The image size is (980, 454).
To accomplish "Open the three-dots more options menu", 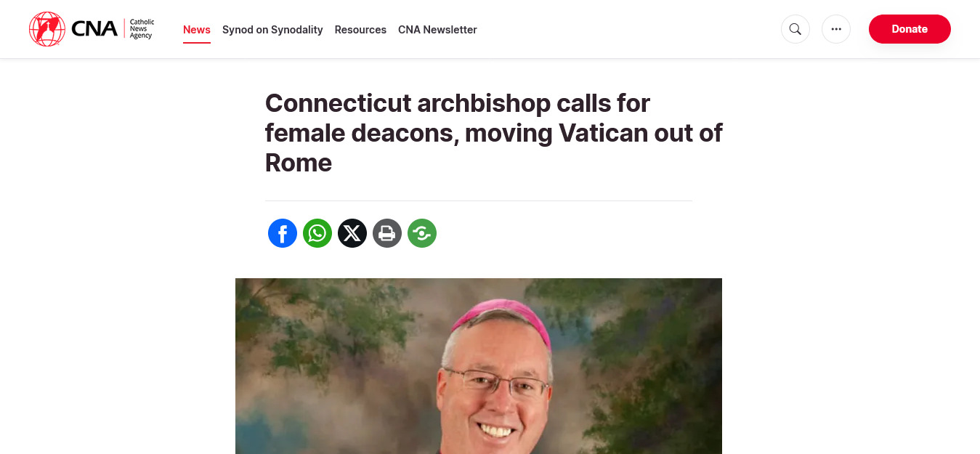I will pos(835,29).
